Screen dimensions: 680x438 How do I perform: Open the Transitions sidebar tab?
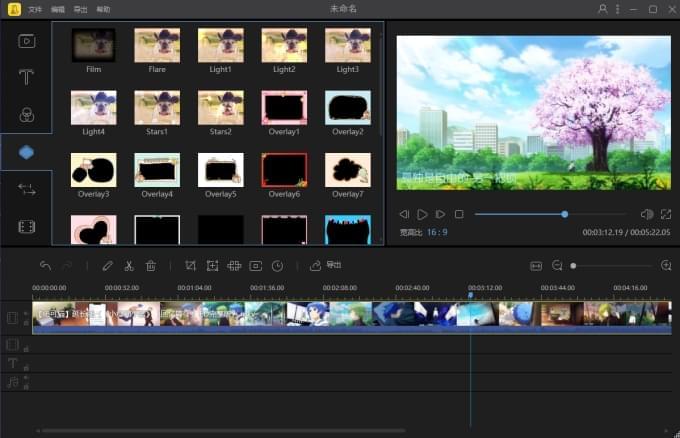click(x=26, y=190)
